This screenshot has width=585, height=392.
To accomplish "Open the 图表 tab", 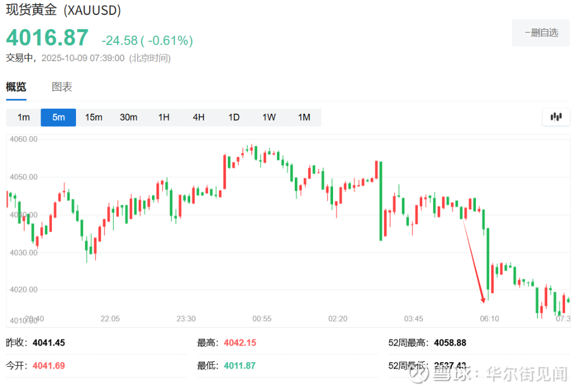I will tap(62, 87).
